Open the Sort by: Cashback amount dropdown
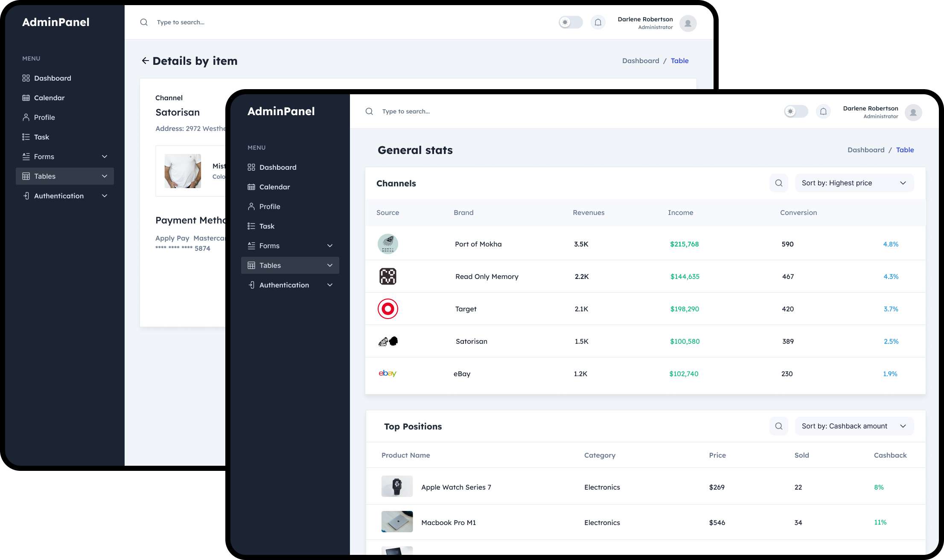944x560 pixels. [854, 426]
